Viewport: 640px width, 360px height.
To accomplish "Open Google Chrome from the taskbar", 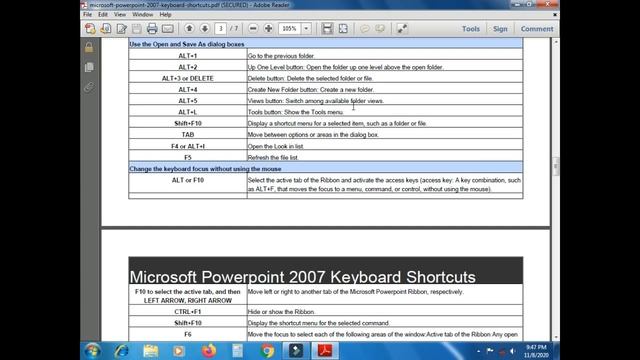I will pyautogui.click(x=267, y=351).
